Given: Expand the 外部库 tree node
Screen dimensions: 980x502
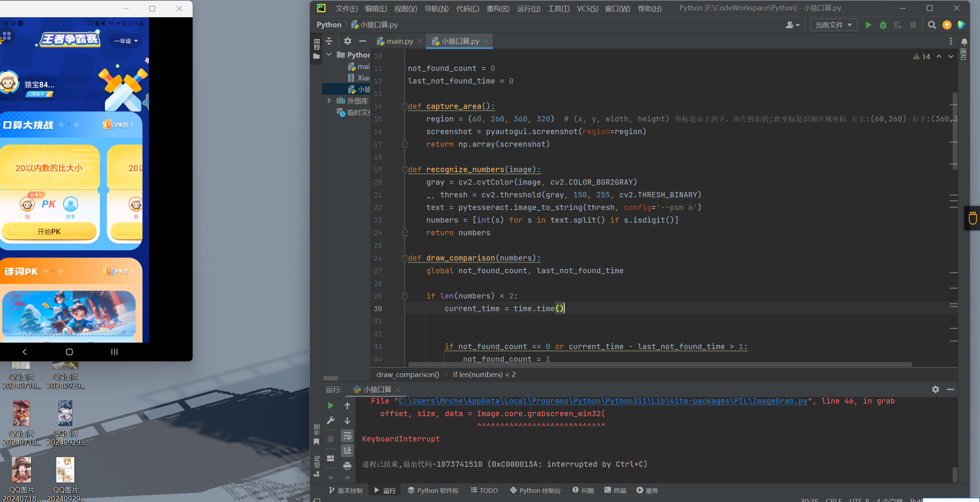Looking at the screenshot, I should (x=329, y=101).
